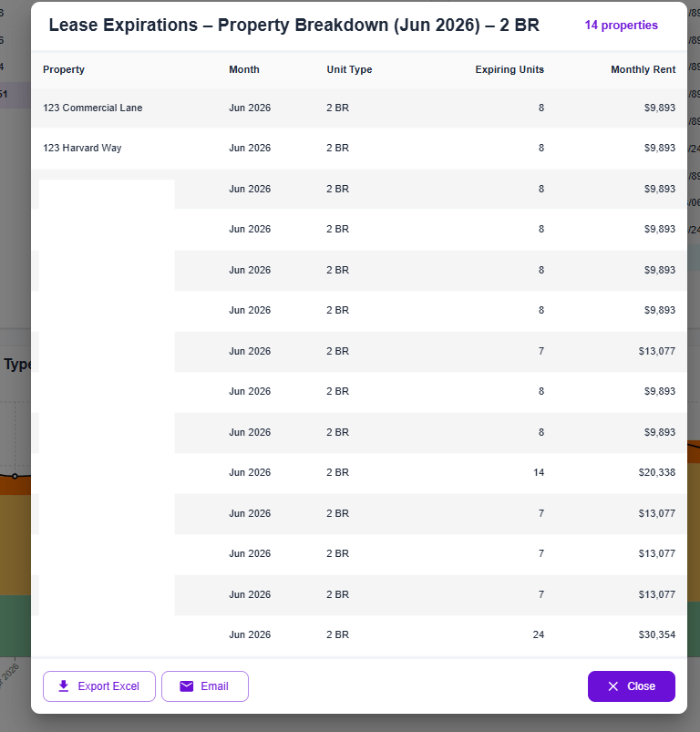Select the 123 Harvard Way property row
Viewport: 700px width, 732px height.
tap(82, 148)
